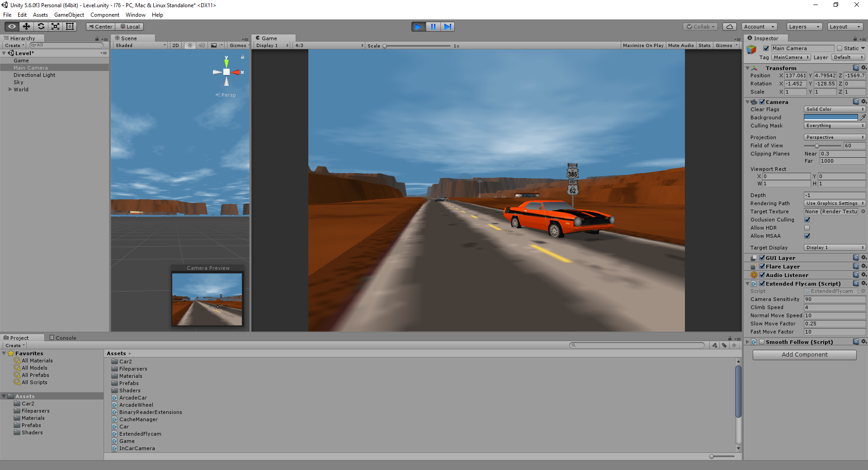Open Projection Perspective dropdown
The height and width of the screenshot is (470, 868).
coord(835,137)
